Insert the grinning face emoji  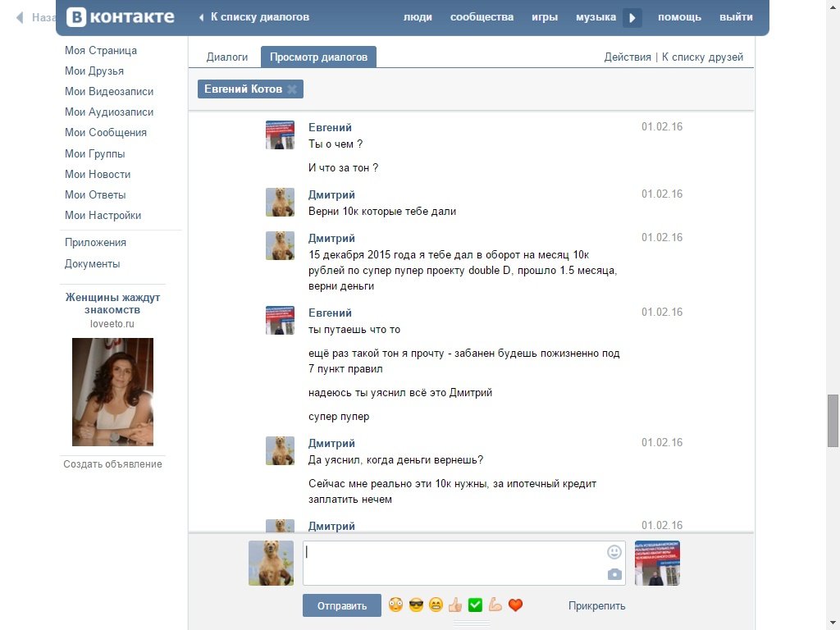[x=436, y=605]
